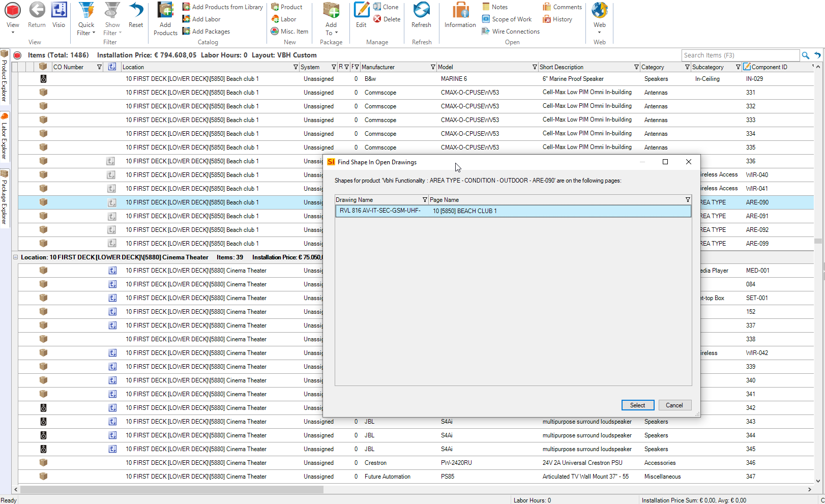
Task: Open Subcategory column filter
Action: 738,67
